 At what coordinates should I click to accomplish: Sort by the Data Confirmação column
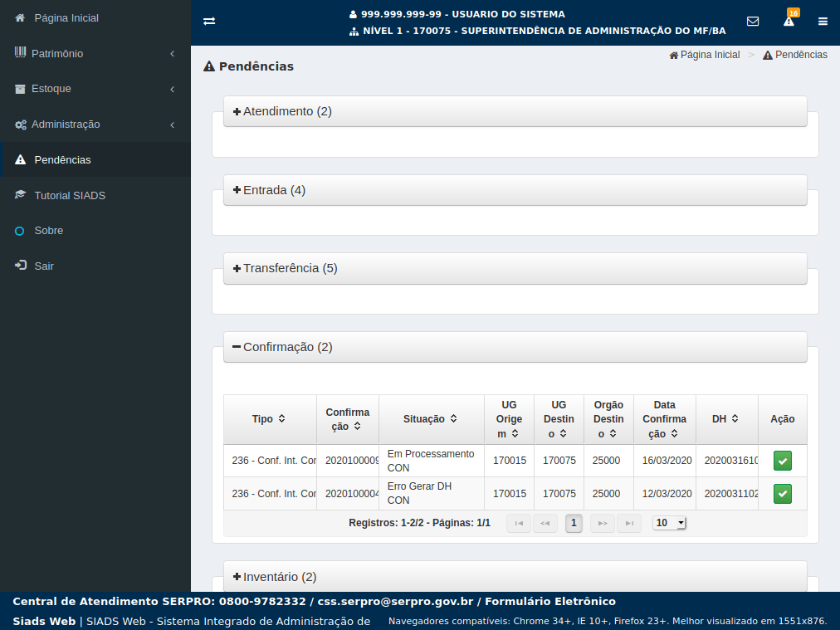[x=664, y=419]
